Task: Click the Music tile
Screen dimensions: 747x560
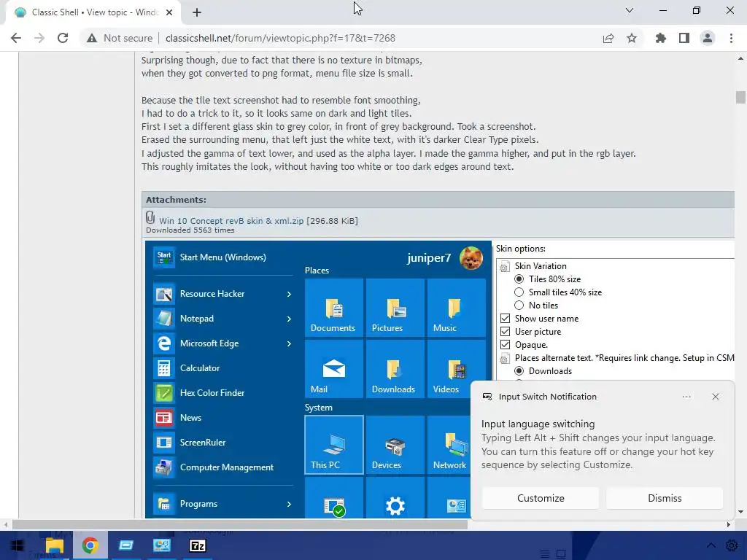Action: point(457,308)
